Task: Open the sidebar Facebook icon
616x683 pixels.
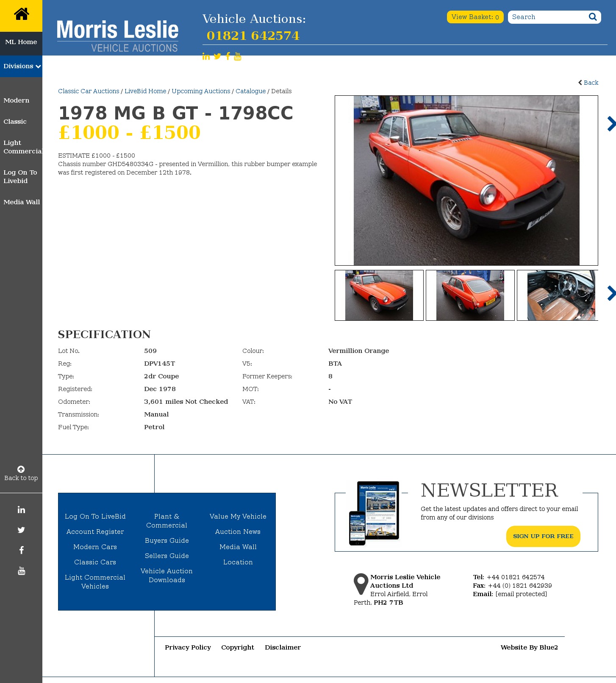Action: coord(21,550)
